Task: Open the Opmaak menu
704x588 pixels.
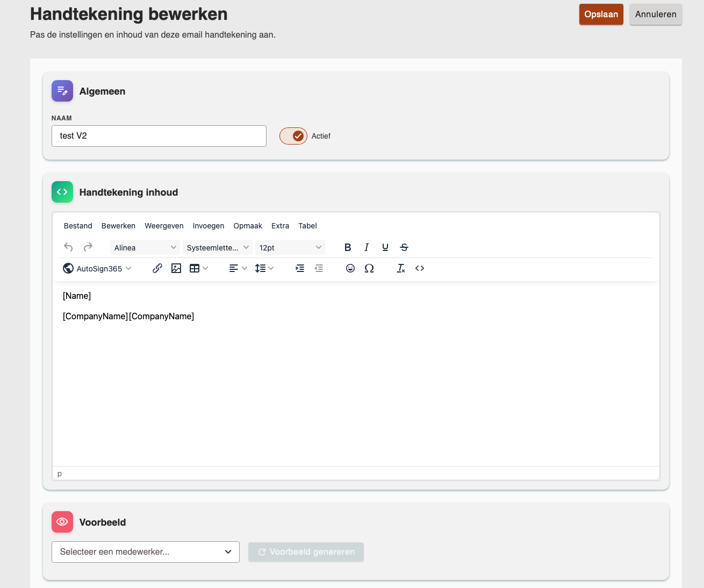Action: pyautogui.click(x=248, y=226)
